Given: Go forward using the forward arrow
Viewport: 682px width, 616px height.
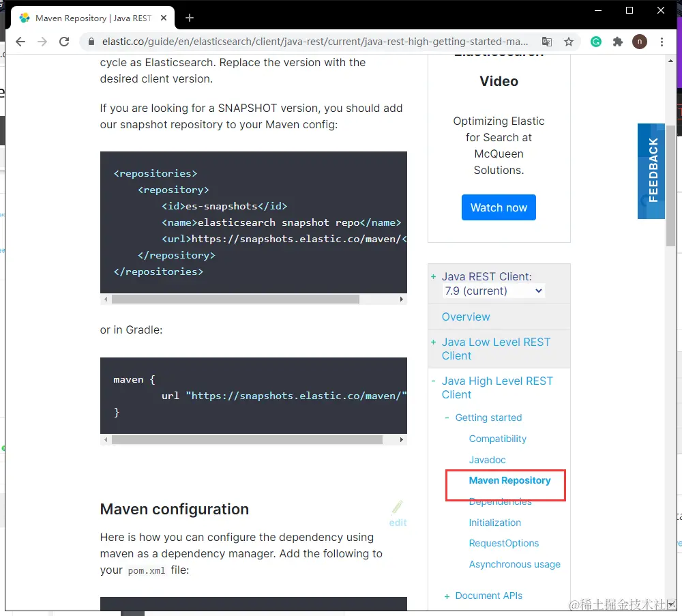Looking at the screenshot, I should coord(42,42).
